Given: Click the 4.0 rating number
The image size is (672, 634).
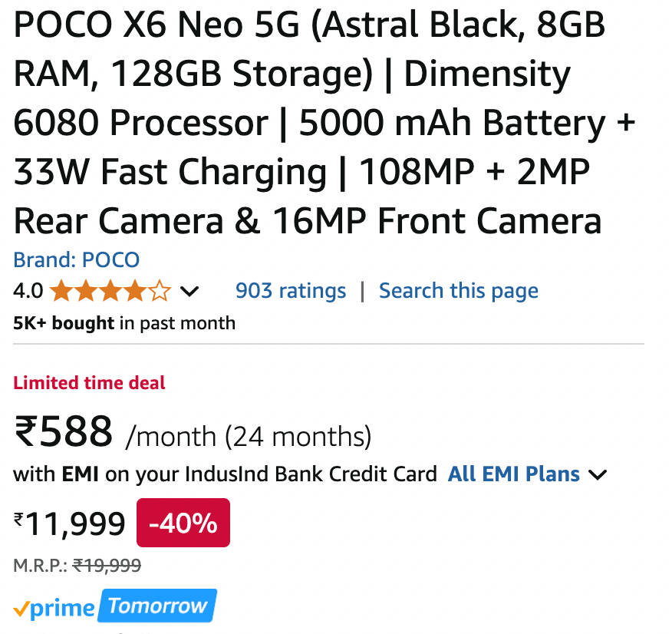Looking at the screenshot, I should tap(28, 292).
